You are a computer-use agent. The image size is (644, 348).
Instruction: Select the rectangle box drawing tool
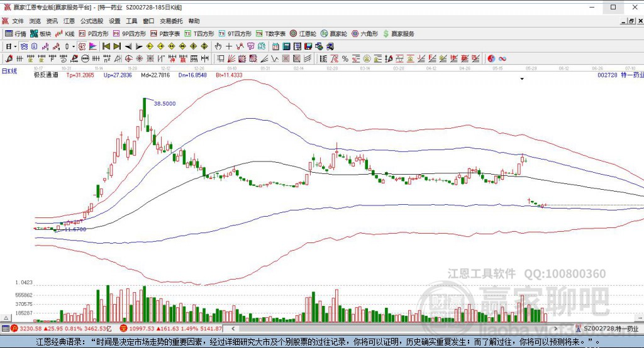click(x=221, y=58)
